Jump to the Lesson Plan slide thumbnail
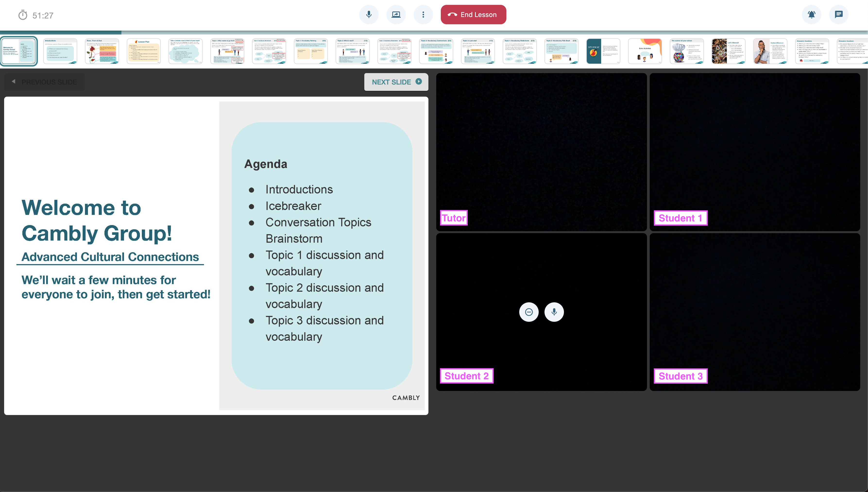Screen dimensions: 868x492 pyautogui.click(x=144, y=51)
